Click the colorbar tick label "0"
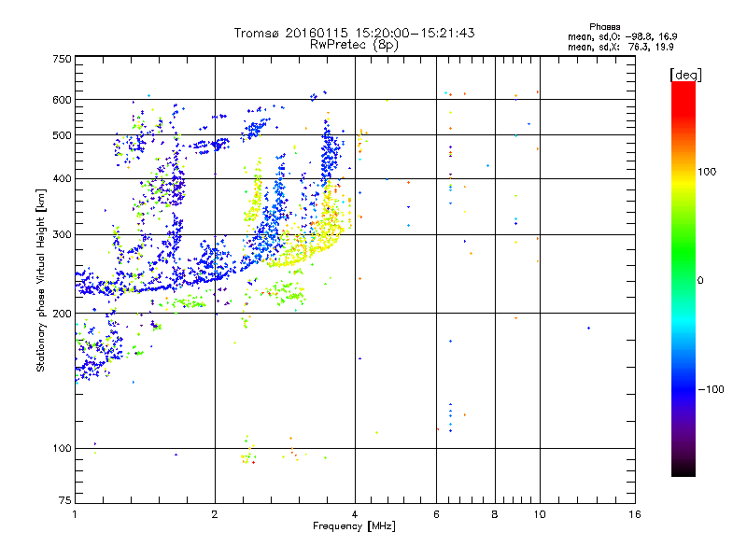The width and height of the screenshot is (747, 560). [x=699, y=281]
